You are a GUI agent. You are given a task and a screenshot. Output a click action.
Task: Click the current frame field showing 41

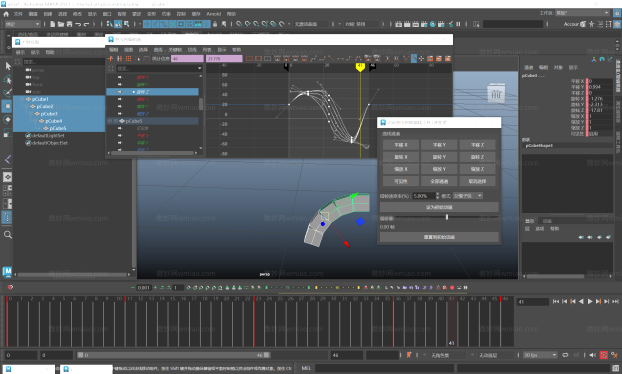[533, 302]
